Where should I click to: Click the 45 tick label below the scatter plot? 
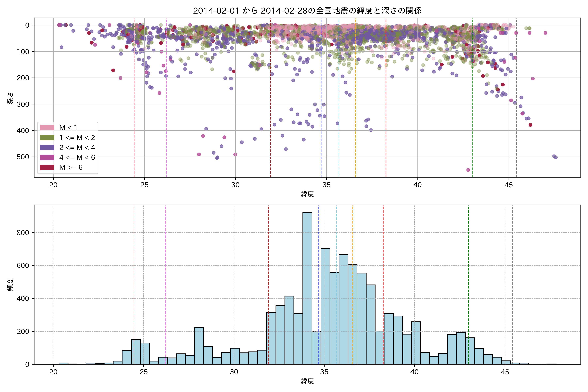tap(508, 185)
